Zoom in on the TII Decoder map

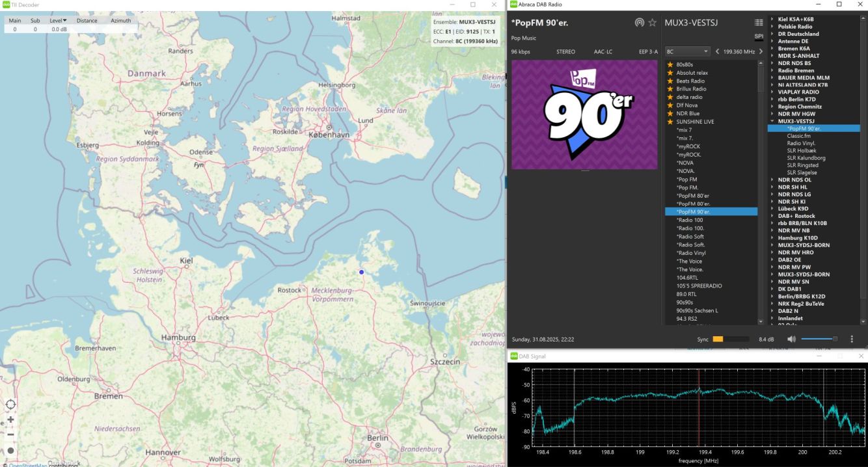[x=10, y=420]
